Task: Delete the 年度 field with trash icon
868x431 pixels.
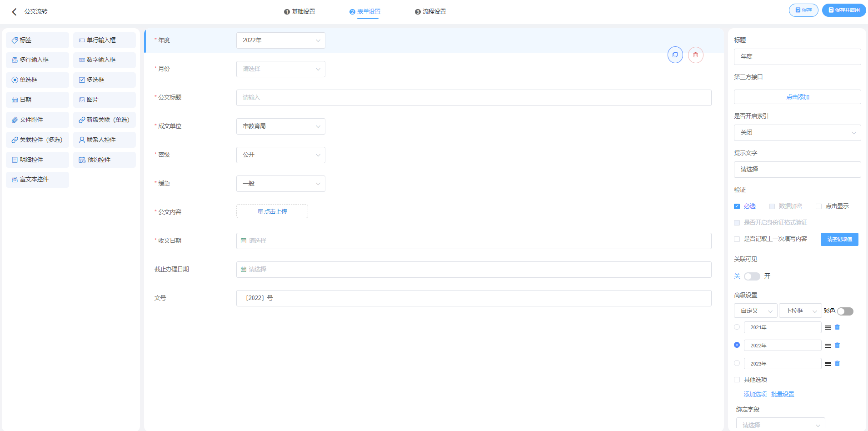Action: pos(695,55)
